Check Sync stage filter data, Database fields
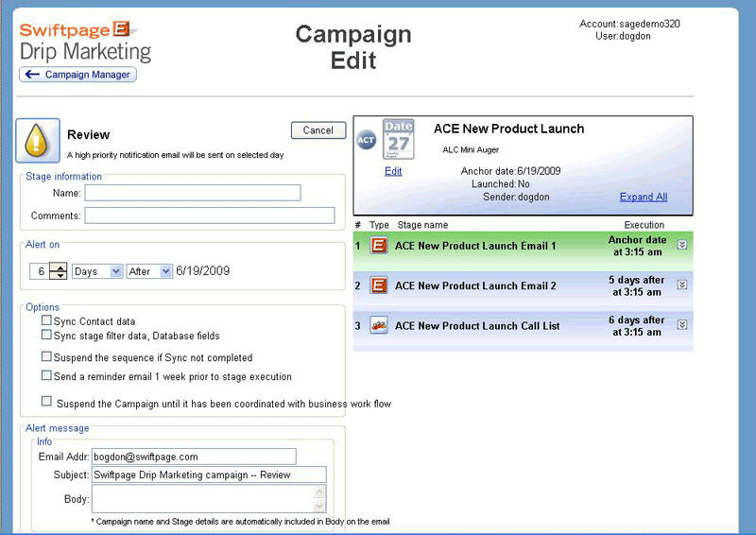The width and height of the screenshot is (756, 535). click(46, 335)
